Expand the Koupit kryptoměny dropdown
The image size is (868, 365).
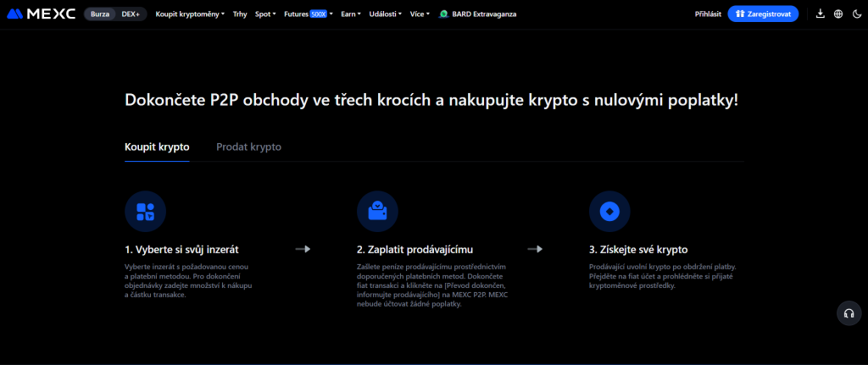190,14
